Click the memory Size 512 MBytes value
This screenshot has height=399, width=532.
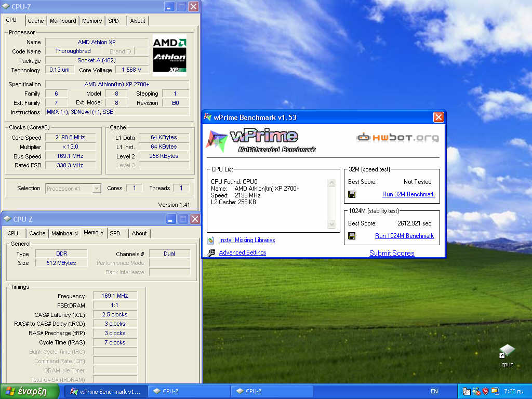61,263
